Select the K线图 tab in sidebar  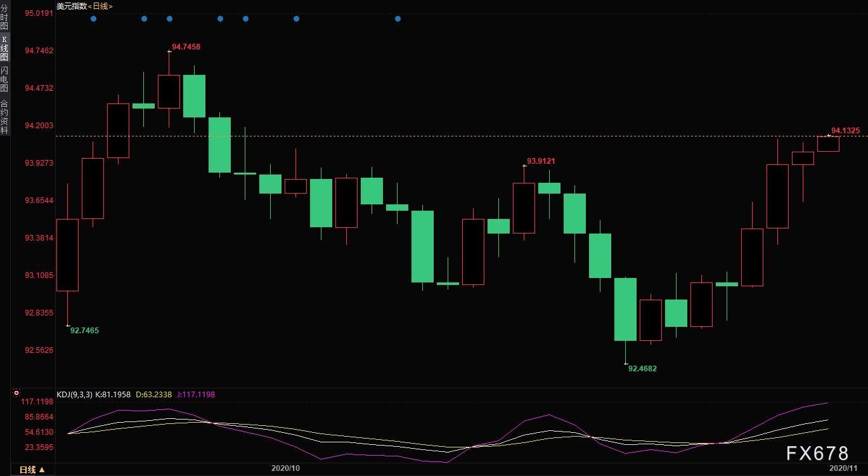4,48
